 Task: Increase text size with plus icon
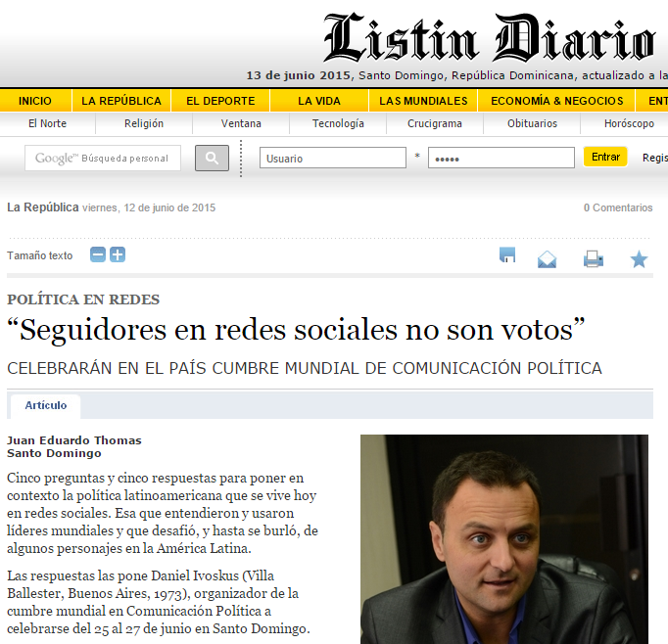pos(118,255)
